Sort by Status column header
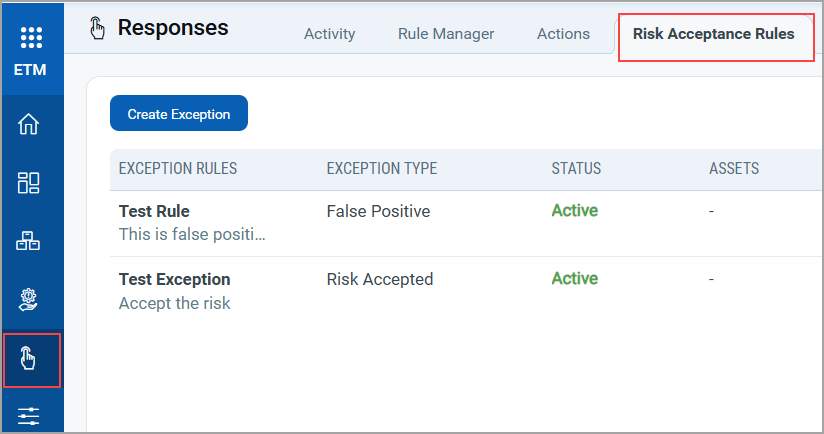This screenshot has height=434, width=824. [x=576, y=169]
